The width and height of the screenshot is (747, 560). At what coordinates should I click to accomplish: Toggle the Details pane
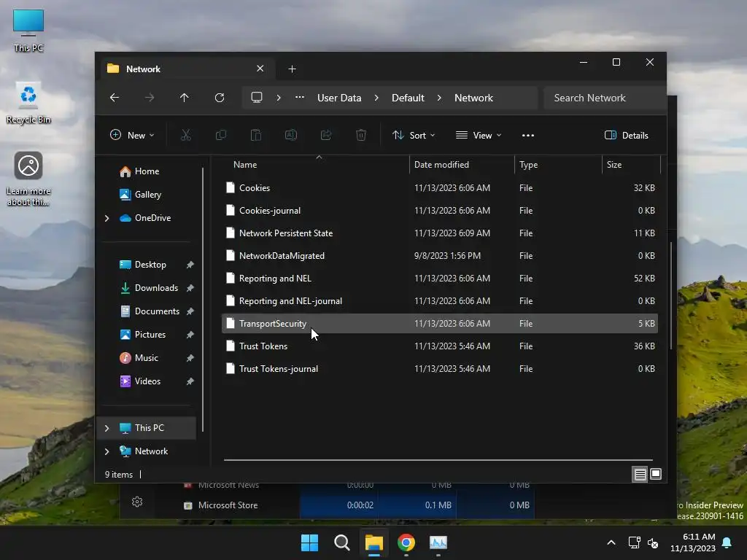click(x=627, y=135)
